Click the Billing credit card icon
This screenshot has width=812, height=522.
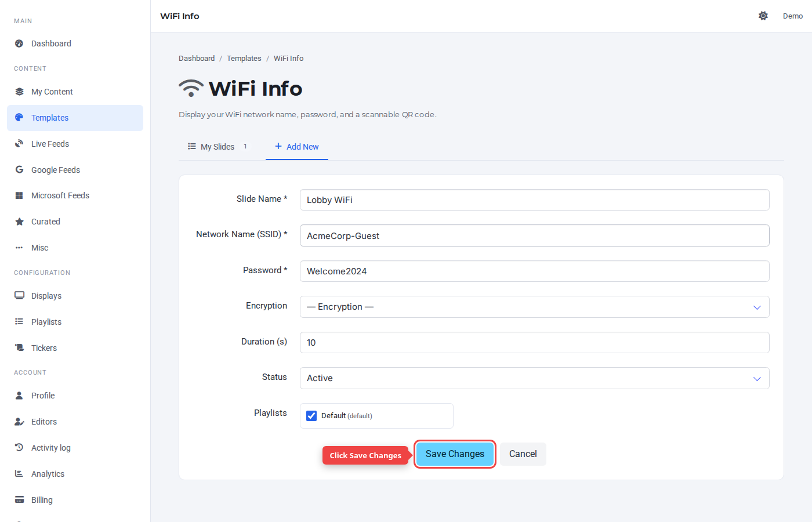pos(19,500)
